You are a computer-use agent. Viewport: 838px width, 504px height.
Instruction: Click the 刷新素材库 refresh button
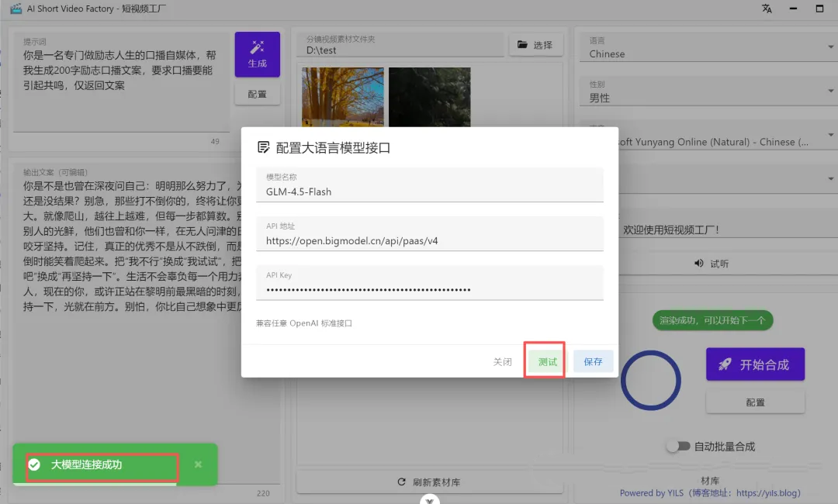click(x=428, y=482)
